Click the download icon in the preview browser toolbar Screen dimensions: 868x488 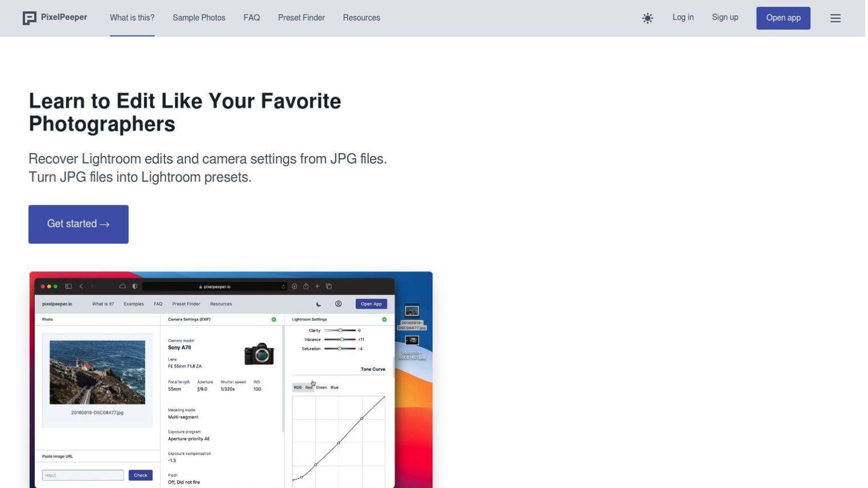[295, 286]
